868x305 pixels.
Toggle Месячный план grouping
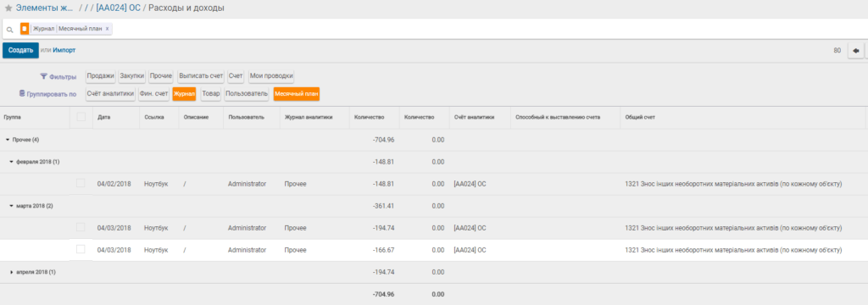click(x=297, y=94)
